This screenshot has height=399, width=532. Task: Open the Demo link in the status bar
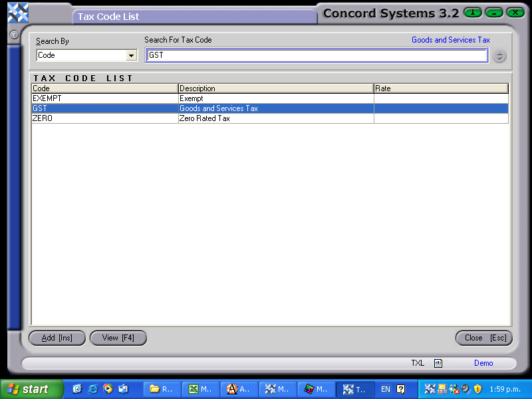[483, 363]
